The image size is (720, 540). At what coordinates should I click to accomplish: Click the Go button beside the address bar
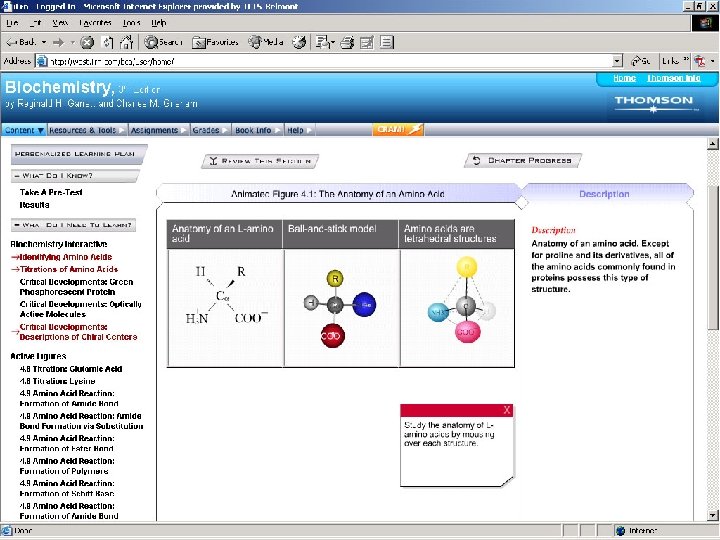641,61
